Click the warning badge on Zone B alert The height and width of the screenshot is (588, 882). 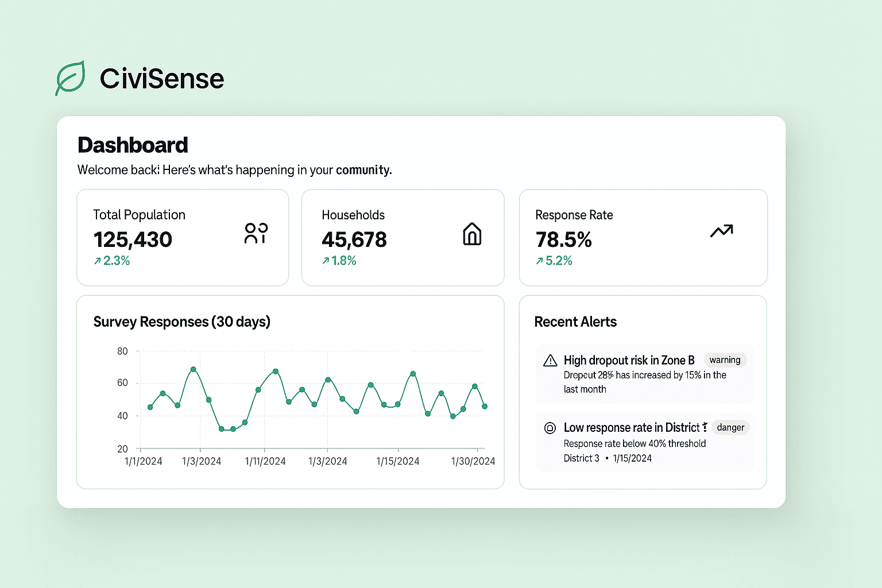(x=725, y=360)
